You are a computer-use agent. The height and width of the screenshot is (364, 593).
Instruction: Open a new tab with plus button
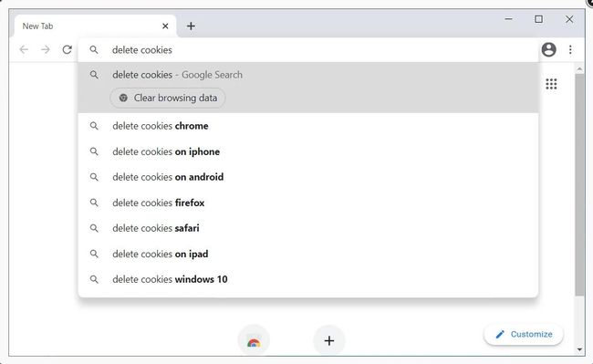click(191, 26)
